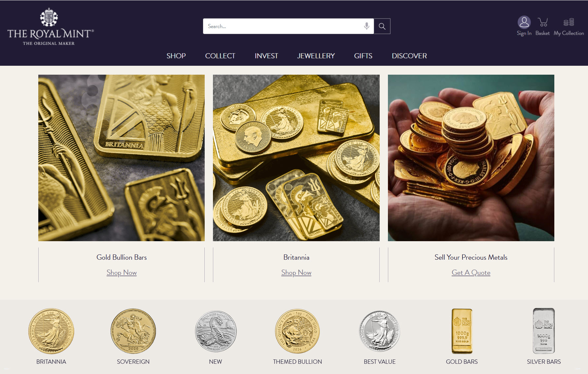Select the Themed Bullion lion coin
This screenshot has height=374, width=588.
pos(297,331)
